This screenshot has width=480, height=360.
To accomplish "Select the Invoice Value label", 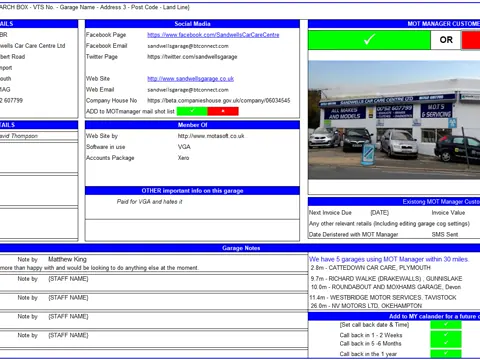I will [448, 213].
